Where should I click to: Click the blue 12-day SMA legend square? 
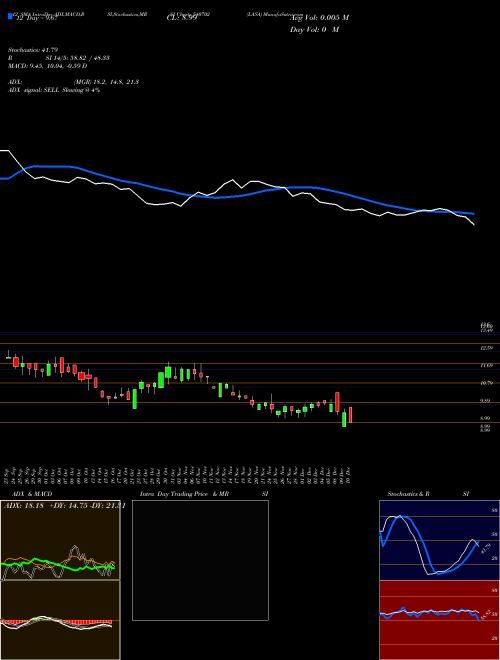[10, 17]
